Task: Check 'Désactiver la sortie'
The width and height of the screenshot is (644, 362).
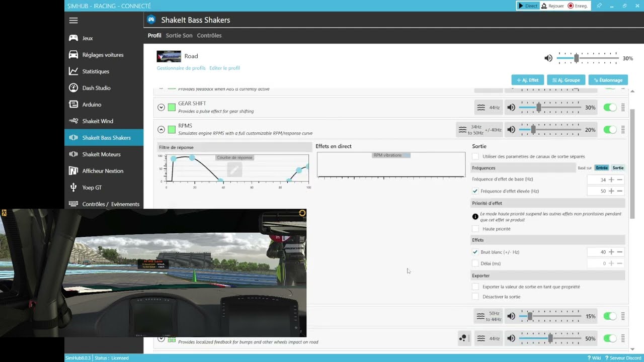Action: [x=475, y=297]
